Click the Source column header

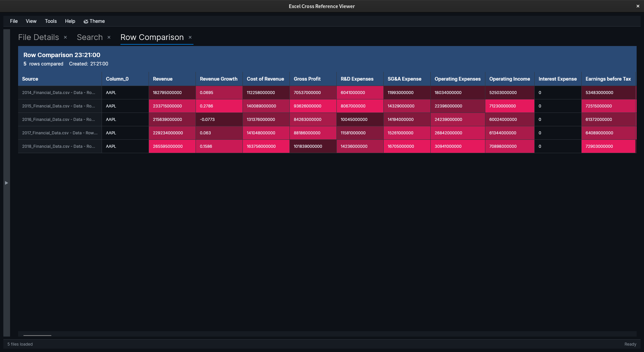(30, 79)
